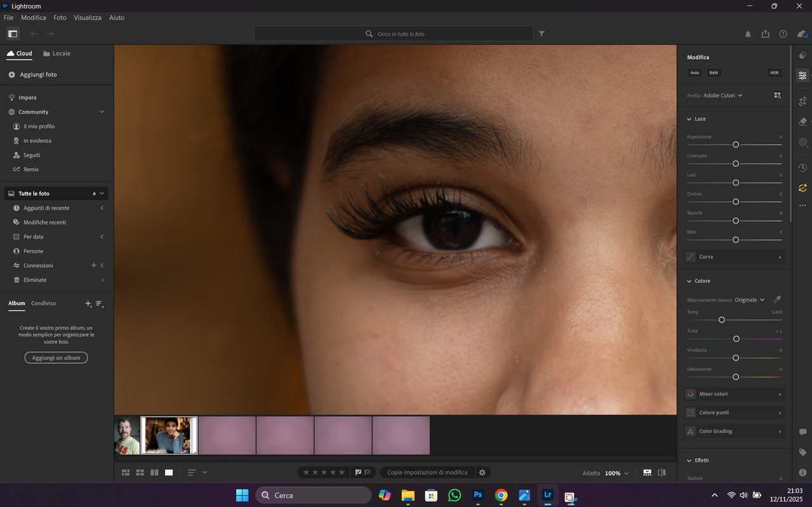812x507 pixels.
Task: Toggle the B&N black and white mode
Action: pyautogui.click(x=714, y=73)
